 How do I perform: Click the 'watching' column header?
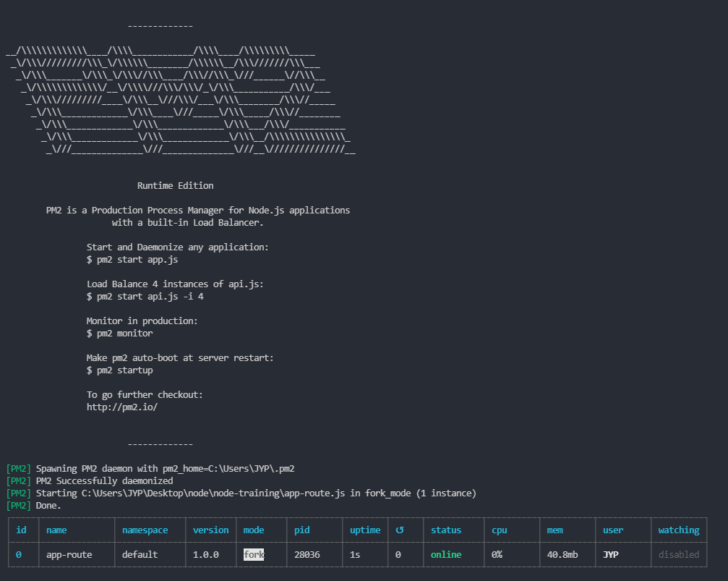pyautogui.click(x=679, y=530)
